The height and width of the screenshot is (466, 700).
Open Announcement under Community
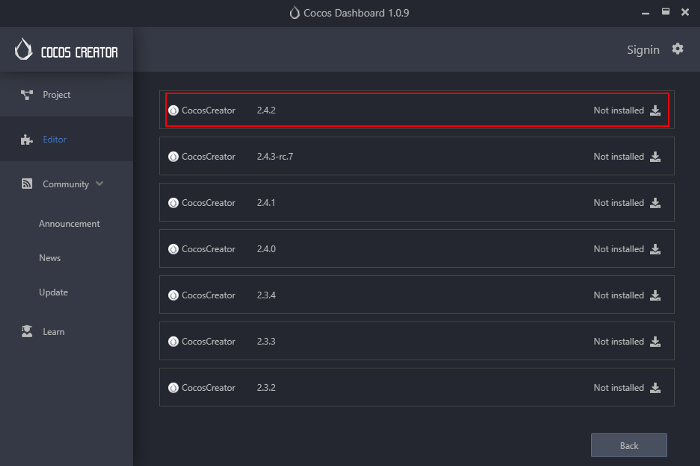point(69,224)
